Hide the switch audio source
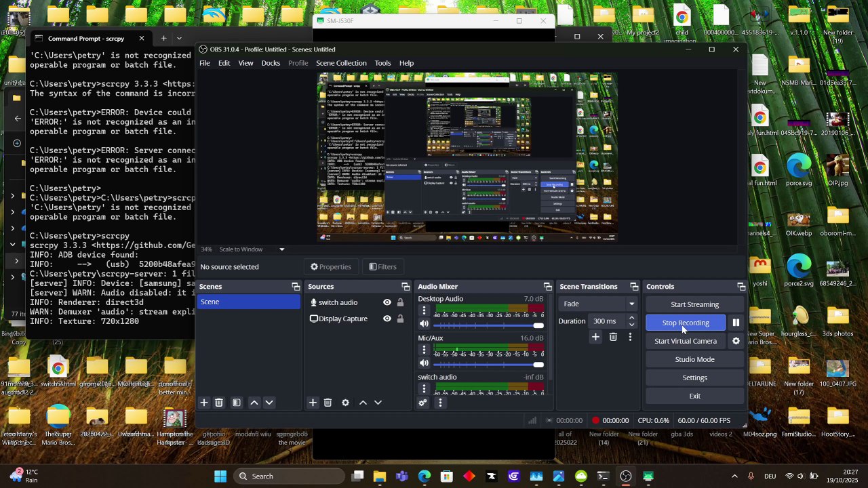Viewport: 868px width, 488px height. (387, 302)
